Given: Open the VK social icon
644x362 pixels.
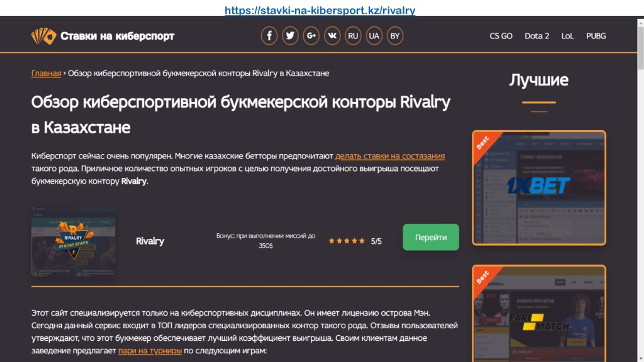Looking at the screenshot, I should click(x=332, y=36).
